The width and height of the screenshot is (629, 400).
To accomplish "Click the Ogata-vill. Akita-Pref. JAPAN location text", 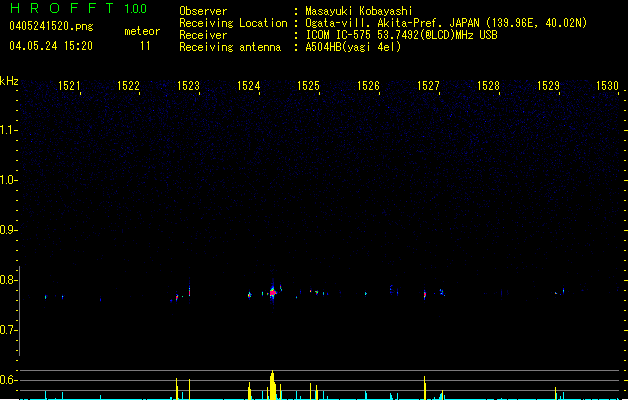I will 446,23.
